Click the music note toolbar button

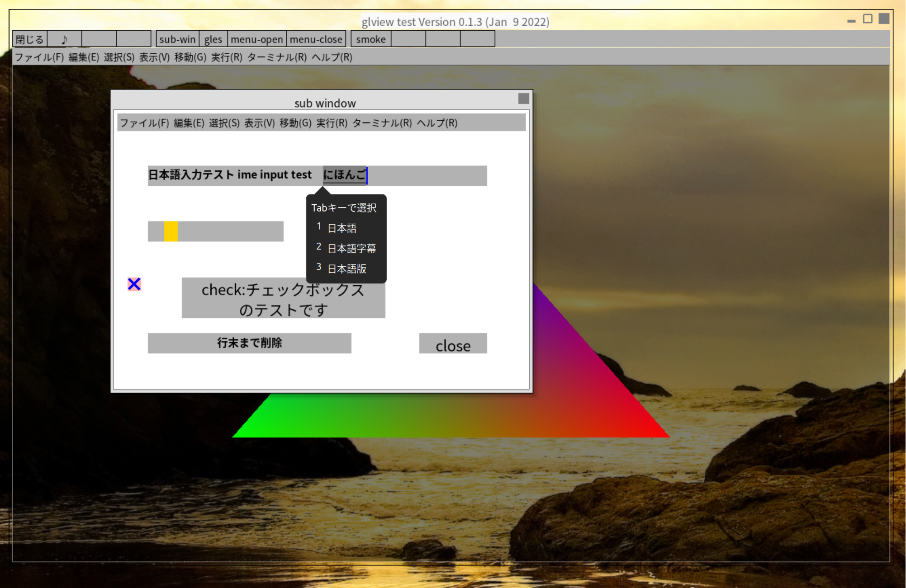tap(64, 39)
